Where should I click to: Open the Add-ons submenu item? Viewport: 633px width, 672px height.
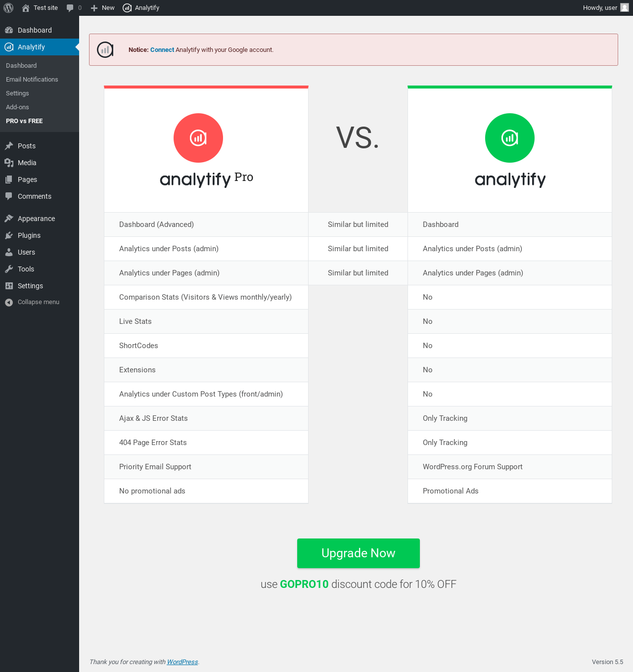pyautogui.click(x=17, y=107)
